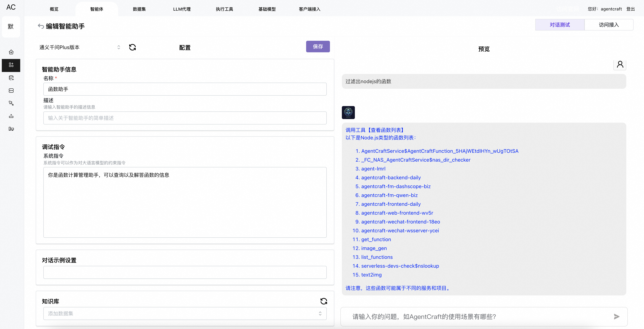The width and height of the screenshot is (644, 329).
Task: Click the note 请注意，这些函数可能属于不同的服务和项目
Action: tap(398, 288)
